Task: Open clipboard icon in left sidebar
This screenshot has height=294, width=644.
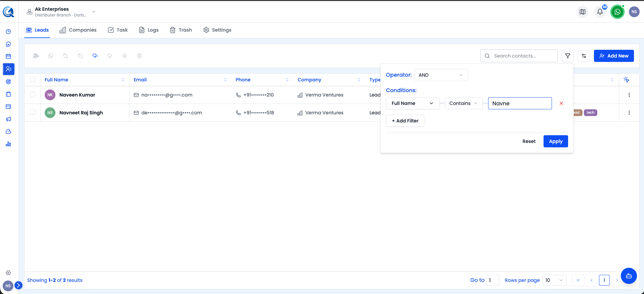Action: [8, 94]
